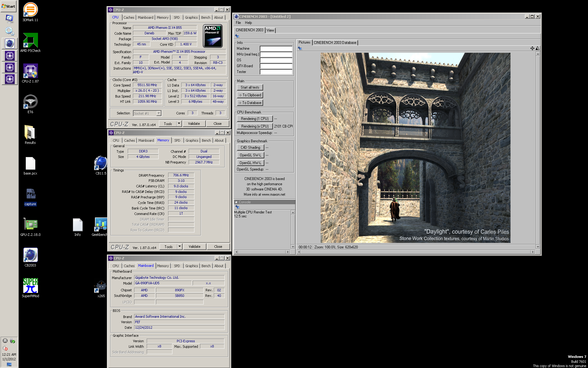The image size is (588, 368).
Task: Launch AMD PSCheck from the desktop
Action: (30, 43)
